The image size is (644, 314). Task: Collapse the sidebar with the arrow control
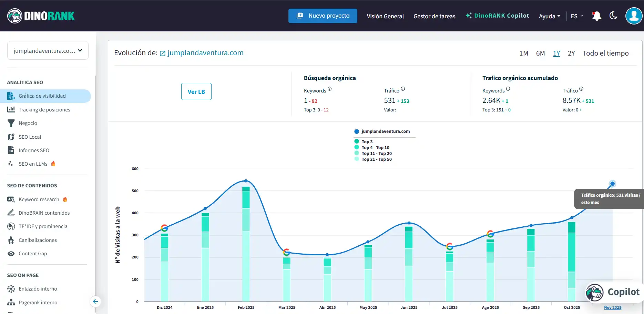(x=95, y=302)
